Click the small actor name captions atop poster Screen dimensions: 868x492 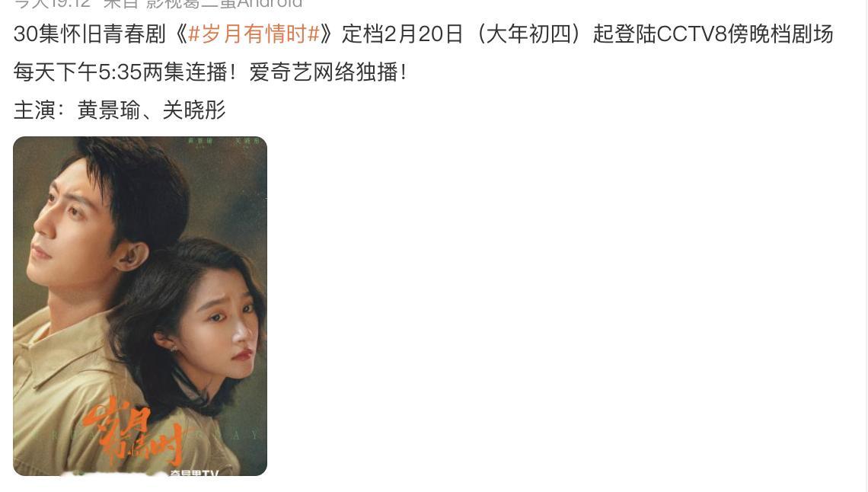pos(224,142)
